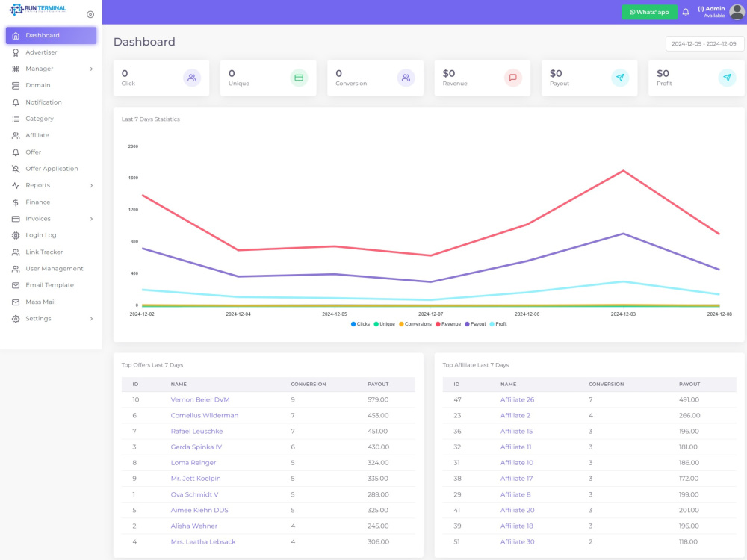Click the Revenue peak on 2024-12-03
The height and width of the screenshot is (560, 747).
pyautogui.click(x=623, y=171)
